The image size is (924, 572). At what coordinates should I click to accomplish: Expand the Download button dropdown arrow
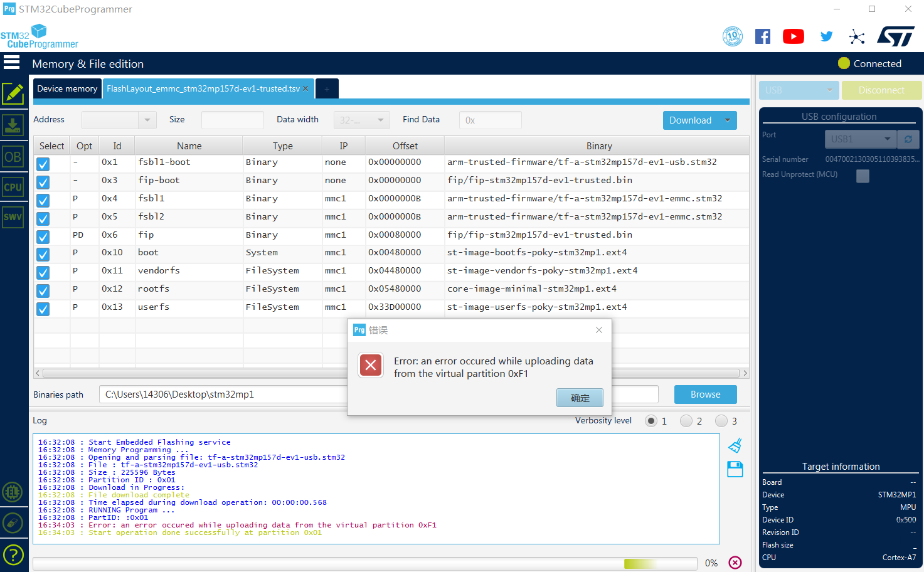pyautogui.click(x=728, y=120)
